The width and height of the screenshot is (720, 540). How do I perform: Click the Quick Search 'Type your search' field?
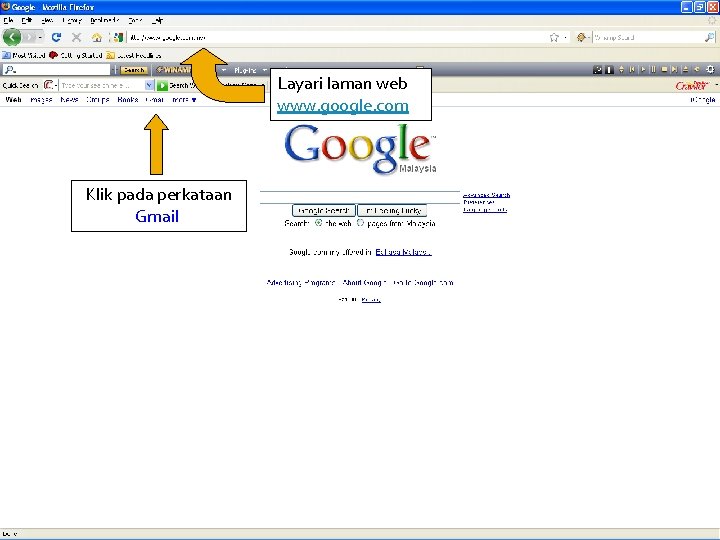102,85
